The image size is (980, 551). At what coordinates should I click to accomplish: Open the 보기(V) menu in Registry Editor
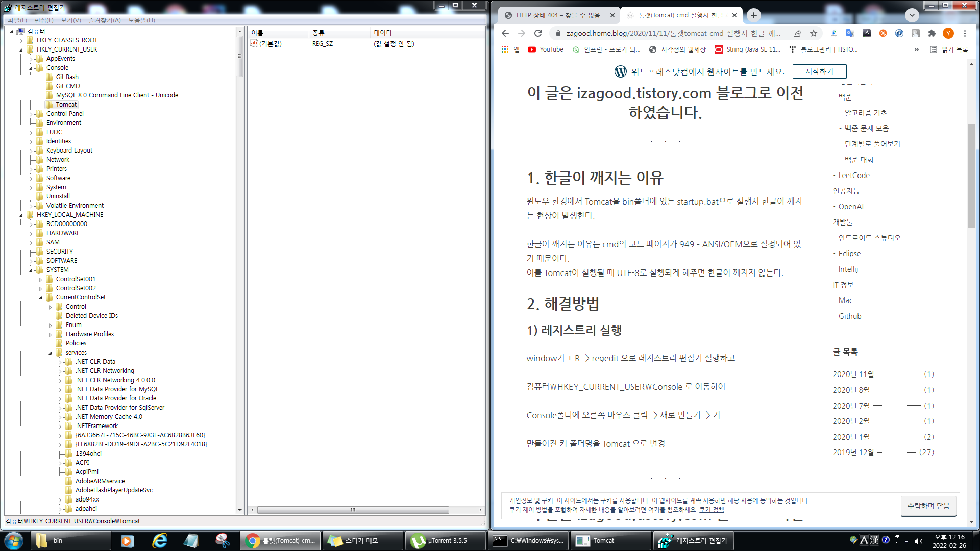pyautogui.click(x=71, y=20)
